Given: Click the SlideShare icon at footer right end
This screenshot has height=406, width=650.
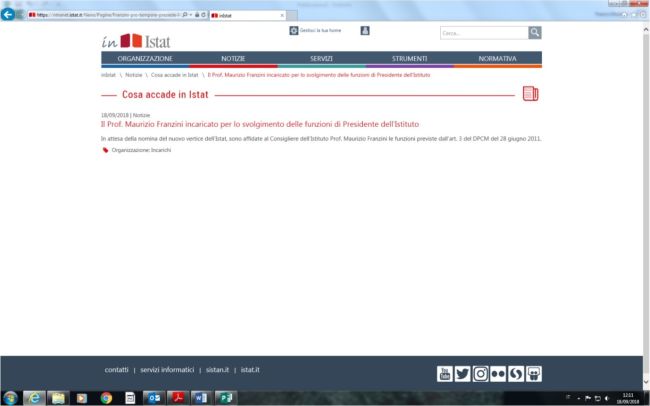Looking at the screenshot, I should click(x=534, y=373).
